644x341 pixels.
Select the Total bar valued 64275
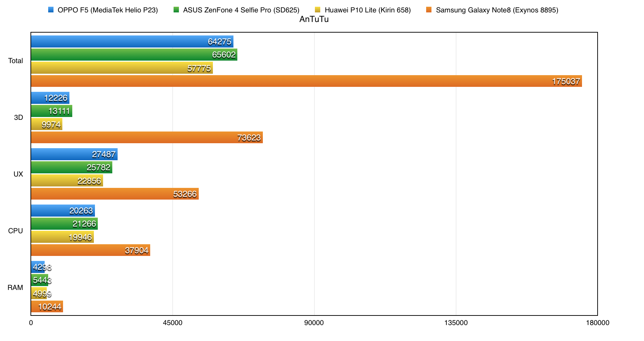pos(132,41)
